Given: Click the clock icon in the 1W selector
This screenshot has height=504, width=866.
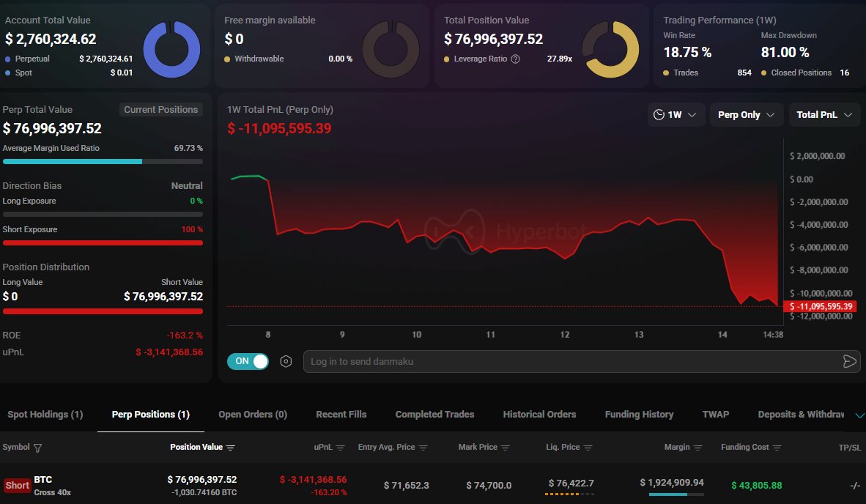Looking at the screenshot, I should click(659, 115).
